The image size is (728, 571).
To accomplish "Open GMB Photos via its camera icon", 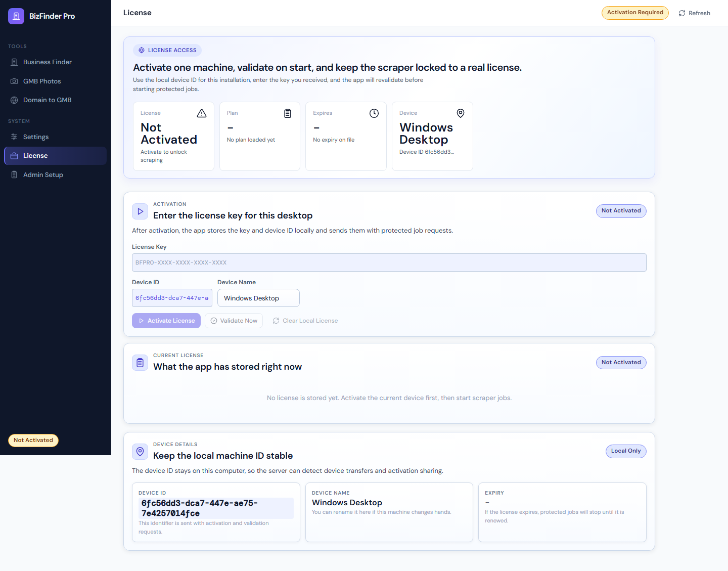I will click(14, 81).
